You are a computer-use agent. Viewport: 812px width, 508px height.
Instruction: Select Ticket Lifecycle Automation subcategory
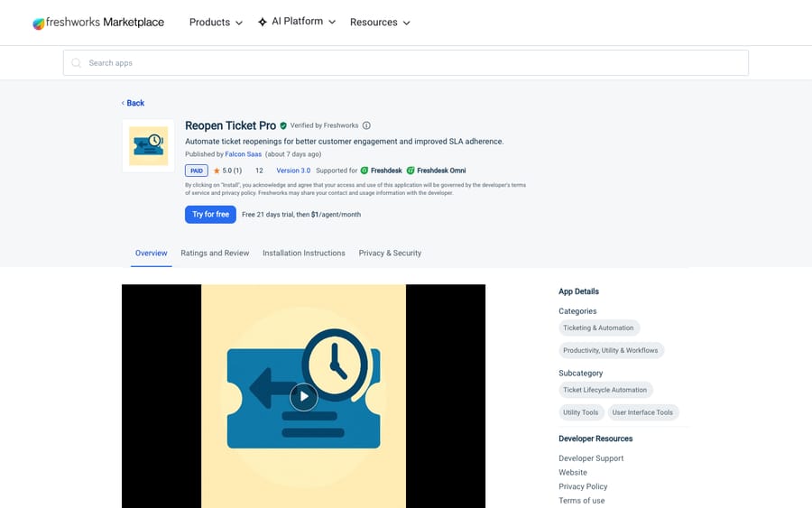(x=605, y=390)
